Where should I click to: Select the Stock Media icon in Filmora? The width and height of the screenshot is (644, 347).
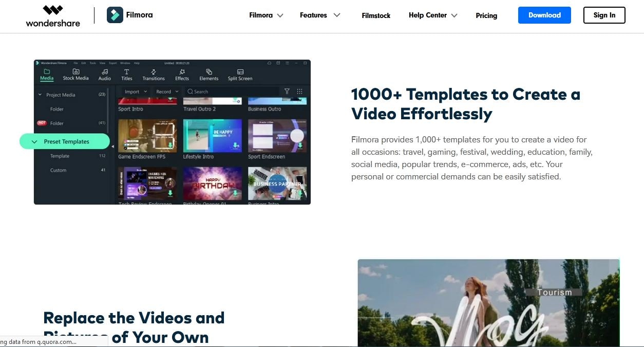75,72
